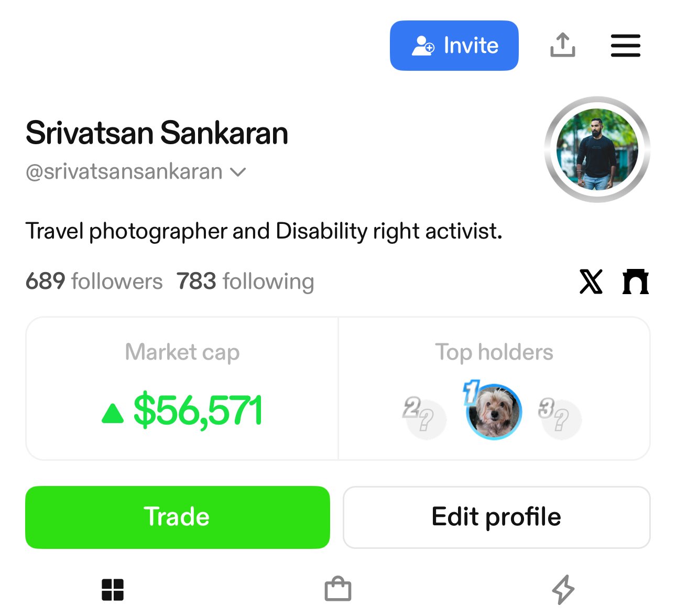676x616 pixels.
Task: Open the Top holders heading
Action: pos(494,352)
